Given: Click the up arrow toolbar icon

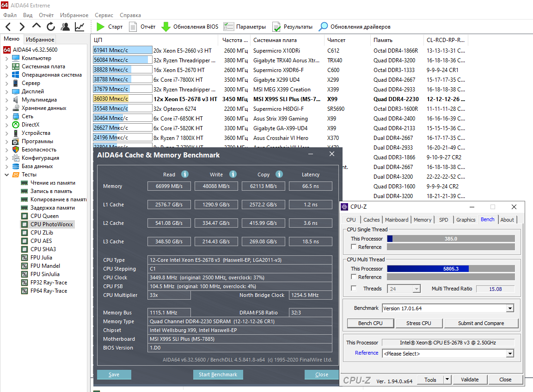Looking at the screenshot, I should click(x=37, y=26).
